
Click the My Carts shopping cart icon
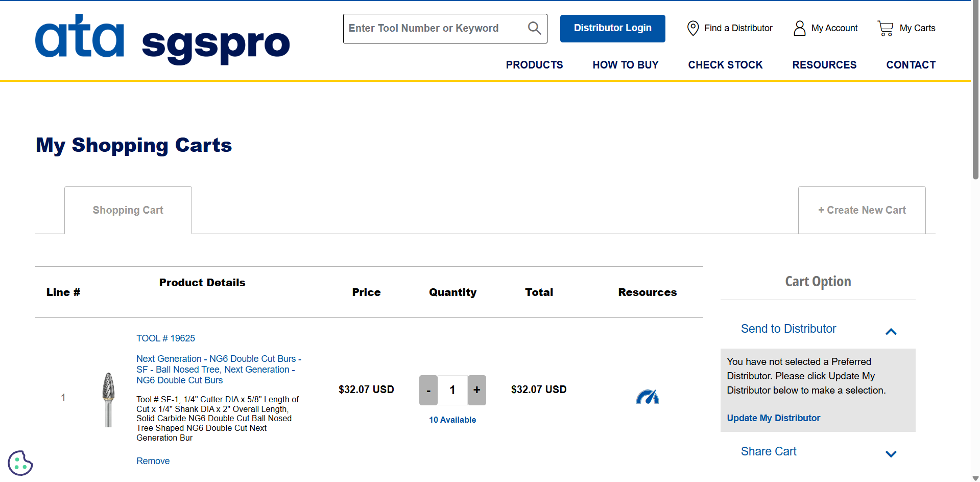[886, 28]
